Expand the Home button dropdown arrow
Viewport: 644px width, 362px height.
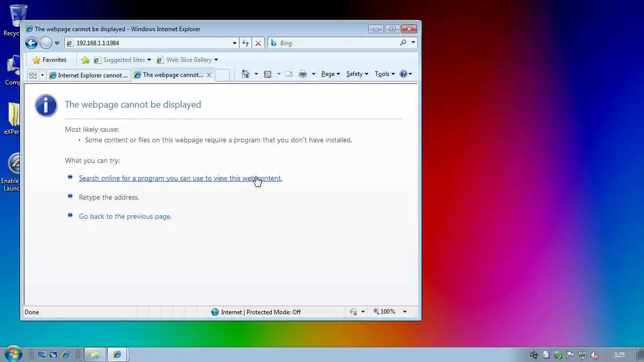256,74
